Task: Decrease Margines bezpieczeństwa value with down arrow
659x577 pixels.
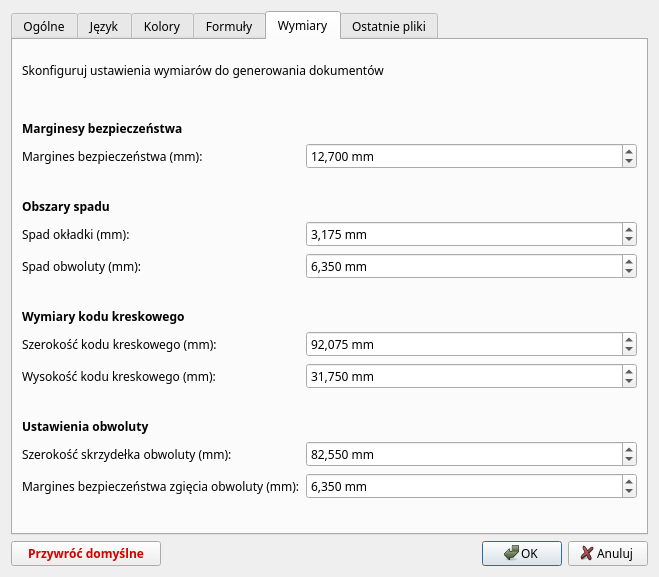Action: tap(628, 162)
